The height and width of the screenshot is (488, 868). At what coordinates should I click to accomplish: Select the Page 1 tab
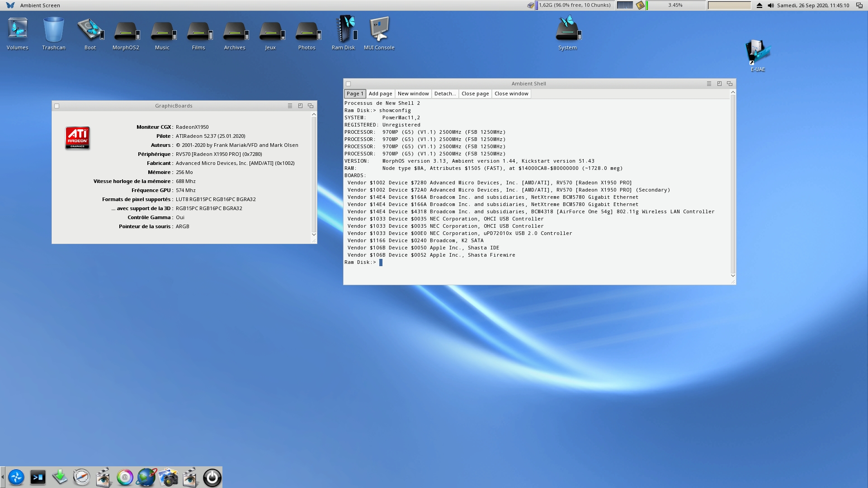click(355, 94)
